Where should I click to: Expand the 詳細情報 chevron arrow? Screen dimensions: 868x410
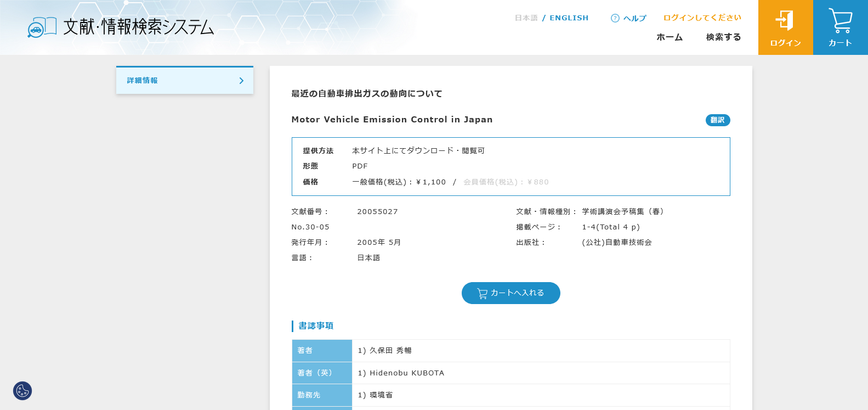point(241,81)
